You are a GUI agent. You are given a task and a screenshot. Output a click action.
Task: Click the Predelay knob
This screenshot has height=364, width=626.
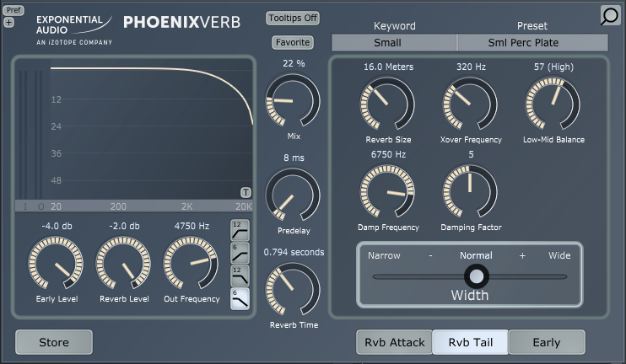pyautogui.click(x=293, y=195)
